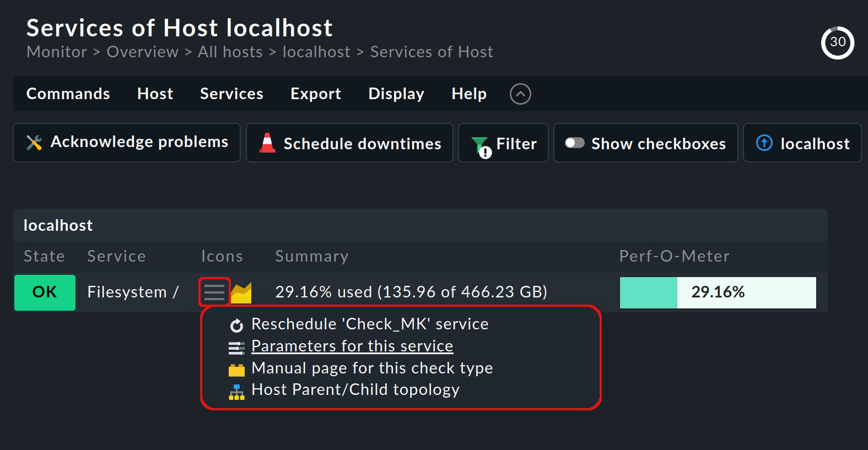This screenshot has height=450, width=868.
Task: Sort by the State column header
Action: (44, 256)
